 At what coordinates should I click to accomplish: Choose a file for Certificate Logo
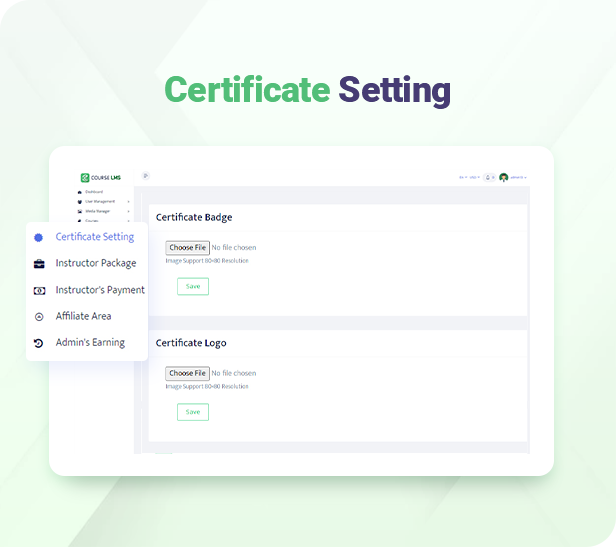tap(187, 373)
